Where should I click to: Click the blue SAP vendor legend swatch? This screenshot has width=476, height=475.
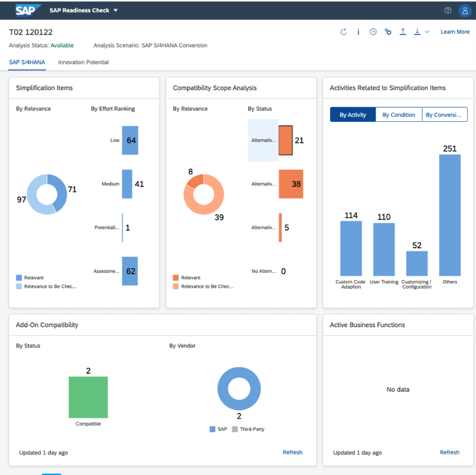pos(212,429)
